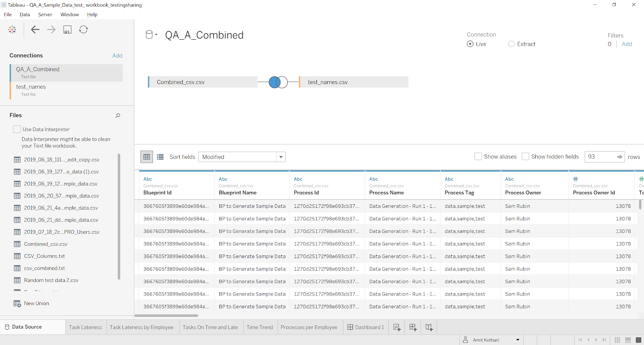Check the Show hidden fields checkbox
This screenshot has width=644, height=345.
[525, 156]
